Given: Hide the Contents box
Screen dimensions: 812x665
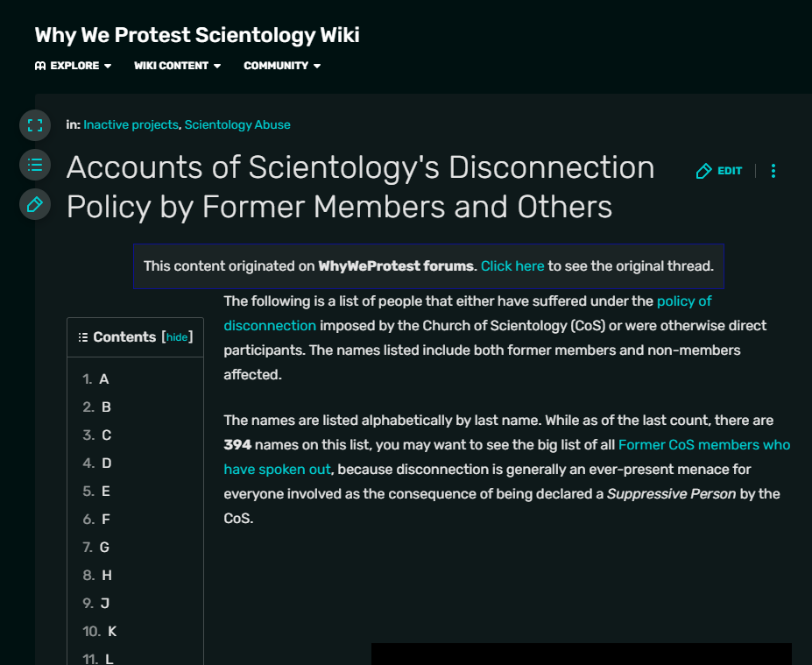Looking at the screenshot, I should pos(177,337).
